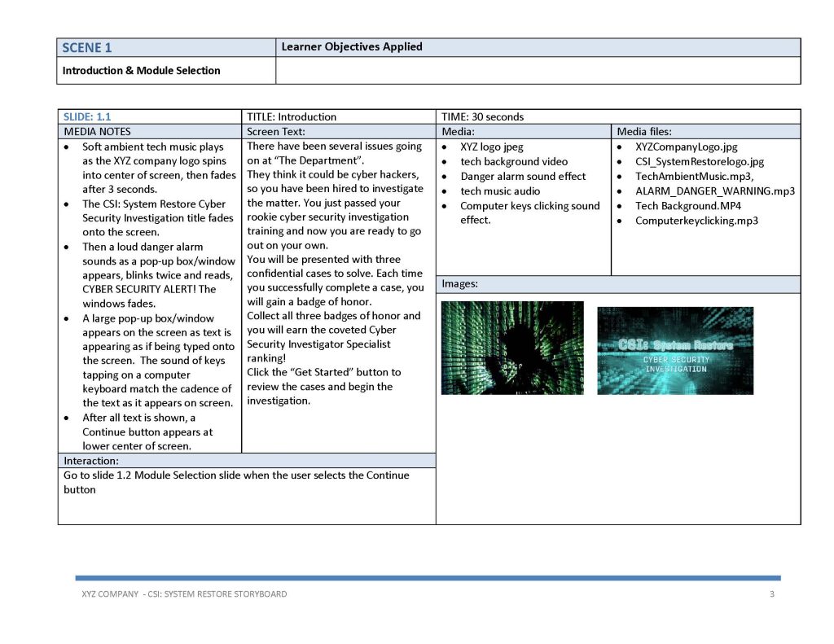Select the Interaction: section header
834x644 pixels.
pos(91,461)
